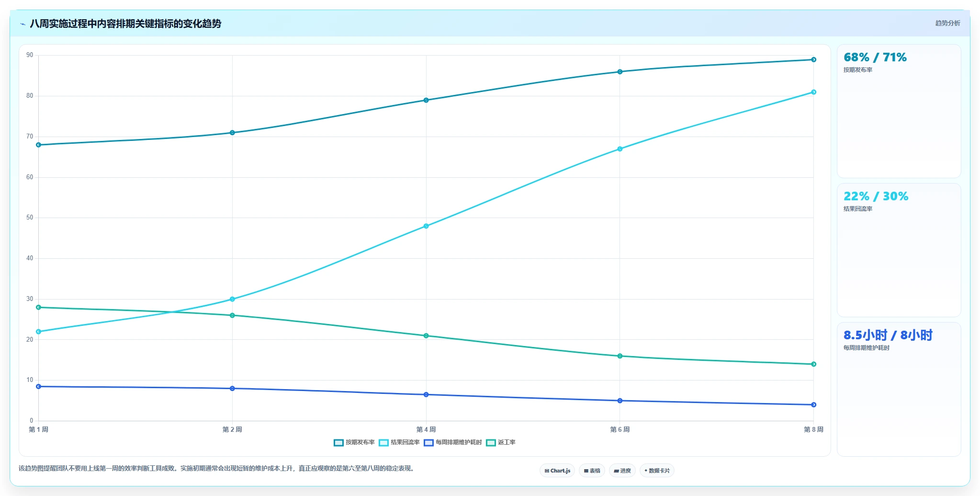Click the 每周排期维护耗时 card caption
Viewport: 980px width, 496px height.
[x=867, y=348]
